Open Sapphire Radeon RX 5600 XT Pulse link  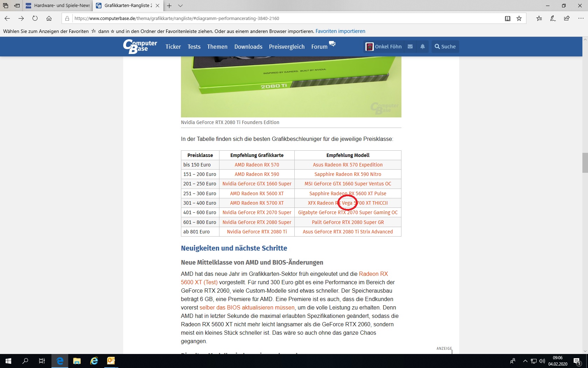[x=348, y=193]
